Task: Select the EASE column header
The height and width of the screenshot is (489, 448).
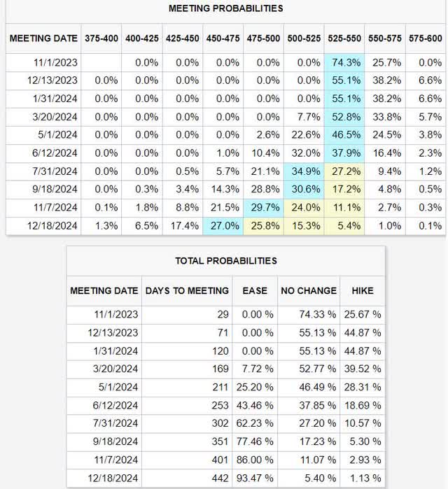Action: pyautogui.click(x=255, y=290)
